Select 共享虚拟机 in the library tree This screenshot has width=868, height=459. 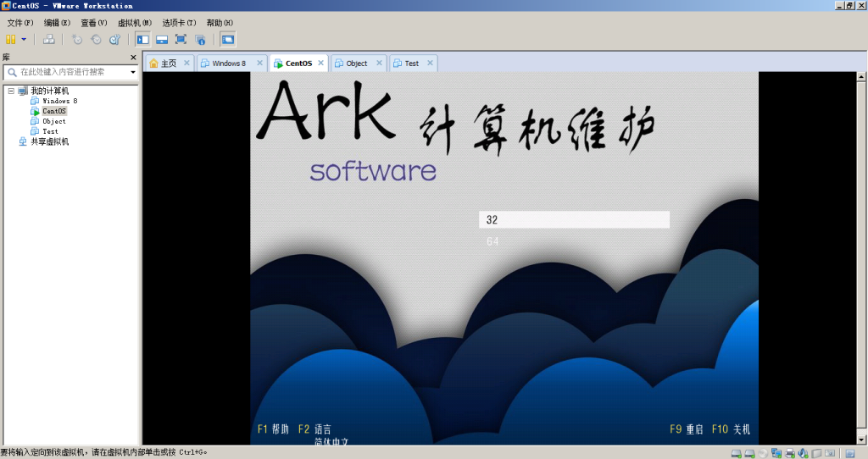pyautogui.click(x=49, y=141)
